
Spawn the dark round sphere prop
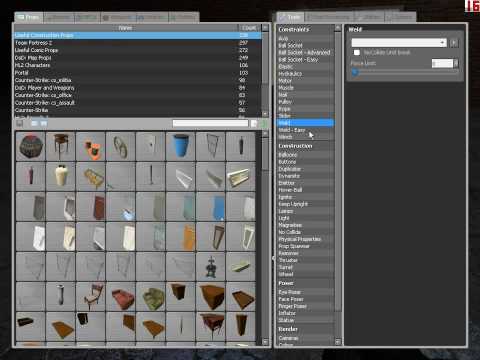(x=31, y=146)
